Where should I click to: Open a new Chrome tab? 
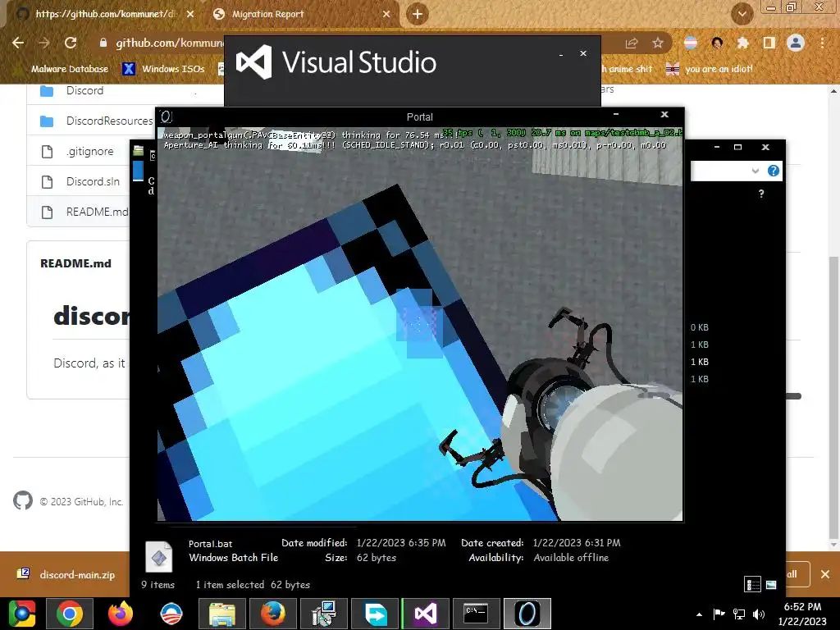point(418,14)
